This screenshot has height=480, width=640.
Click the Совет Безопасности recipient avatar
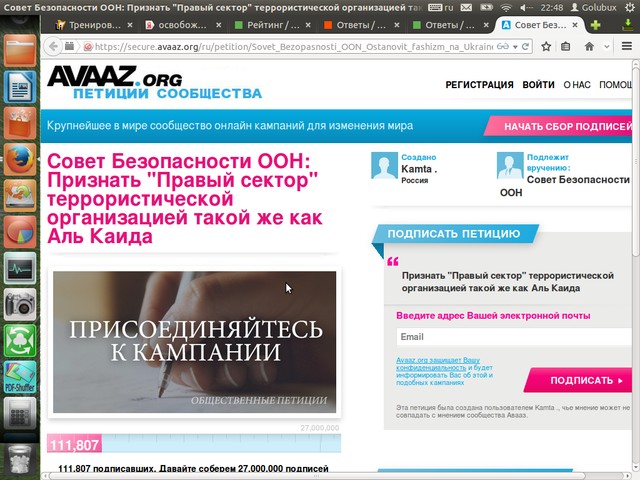(x=510, y=166)
